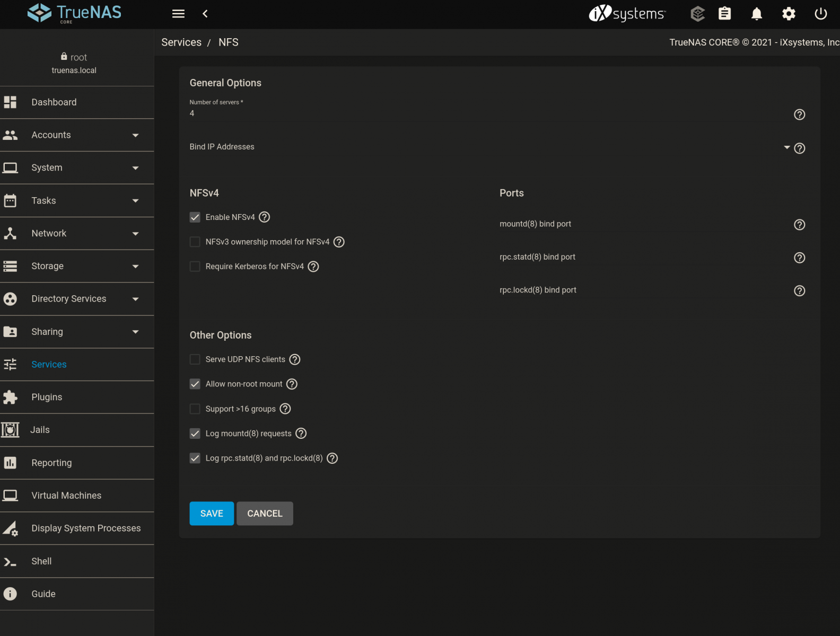Open the Guide from the sidebar
Image resolution: width=840 pixels, height=636 pixels.
point(77,594)
